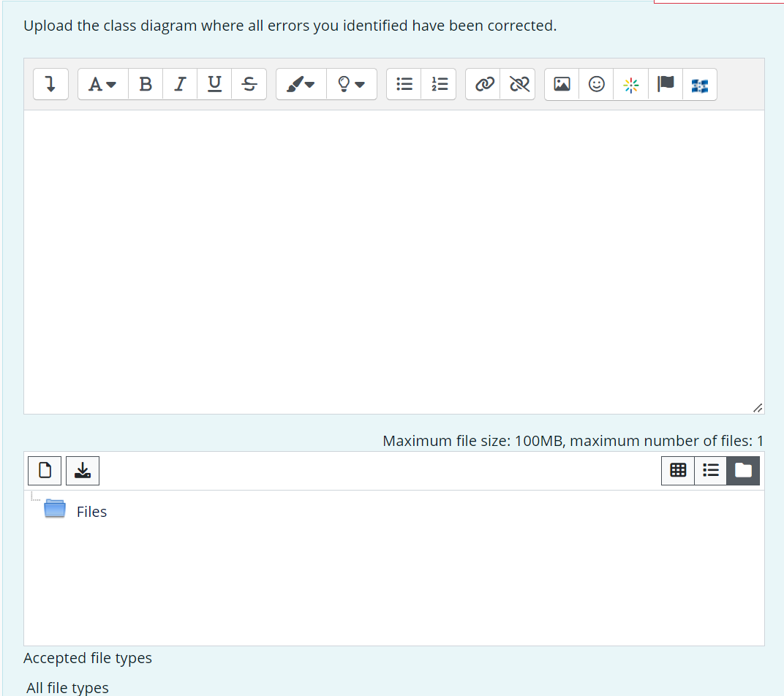Toggle bold formatting in the editor
The width and height of the screenshot is (784, 696).
coord(145,84)
